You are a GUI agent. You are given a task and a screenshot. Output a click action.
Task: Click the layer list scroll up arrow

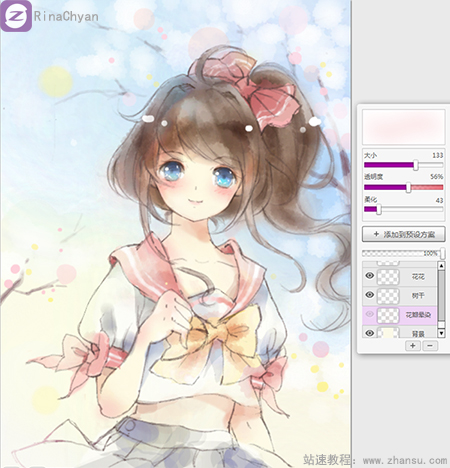pyautogui.click(x=441, y=266)
